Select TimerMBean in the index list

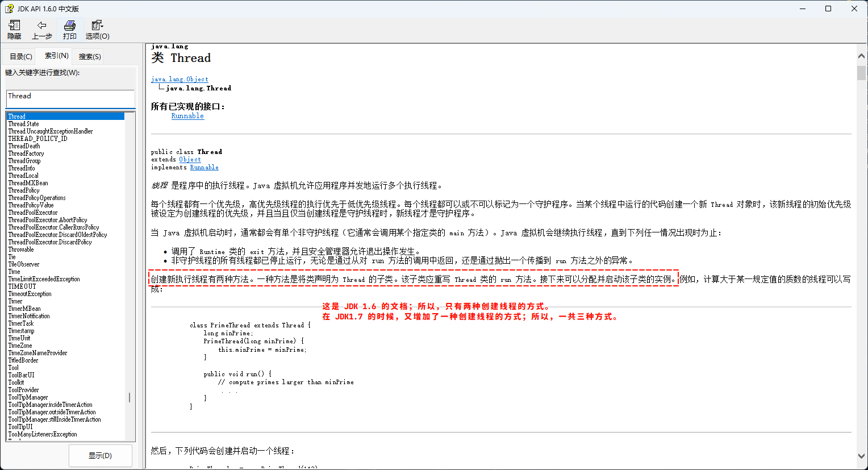pyautogui.click(x=24, y=308)
